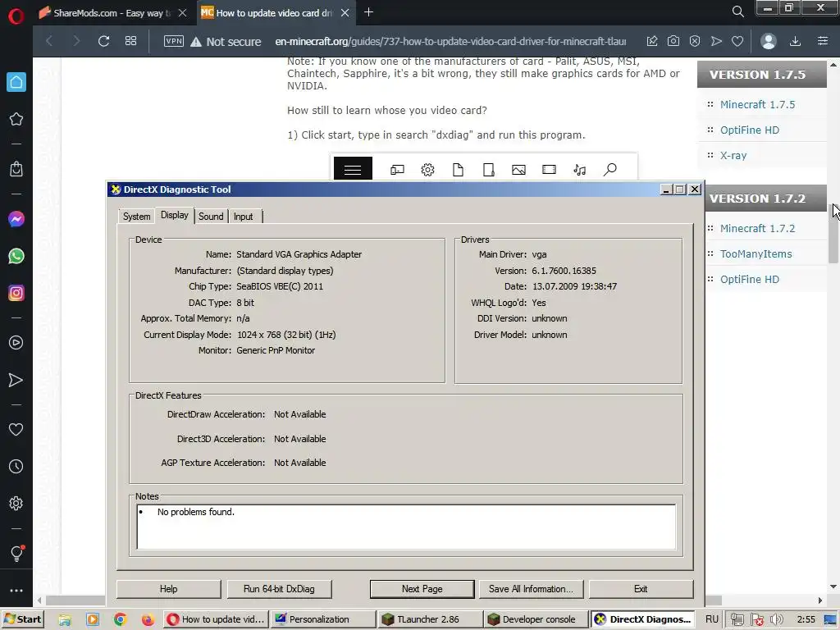The image size is (840, 630).
Task: Click RU language indicator in tray
Action: pyautogui.click(x=712, y=619)
